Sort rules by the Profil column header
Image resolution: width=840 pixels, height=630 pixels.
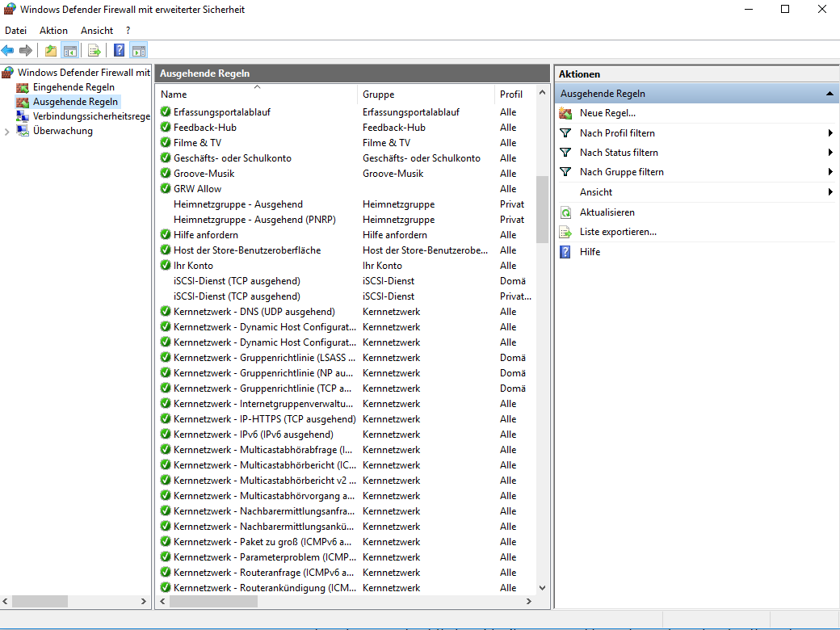pos(514,94)
